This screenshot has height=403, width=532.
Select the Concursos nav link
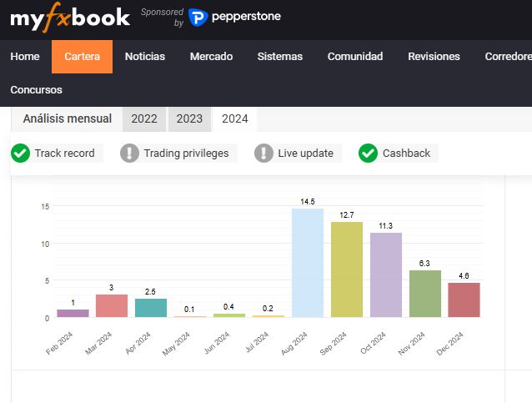[x=36, y=89]
